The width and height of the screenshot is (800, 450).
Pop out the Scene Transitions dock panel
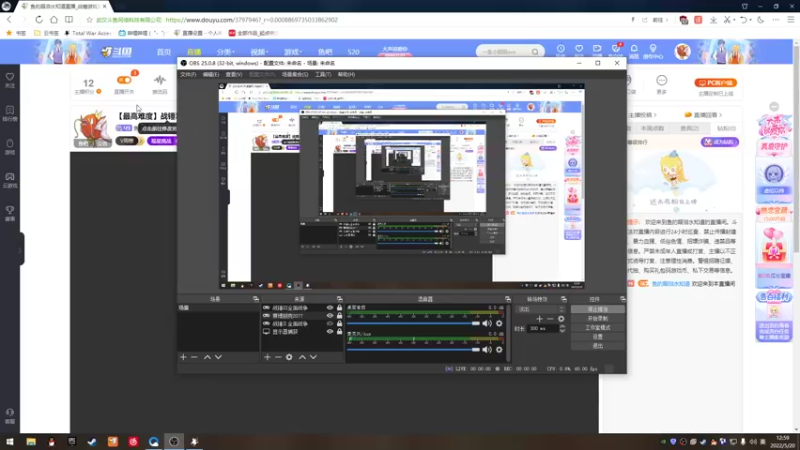click(564, 299)
